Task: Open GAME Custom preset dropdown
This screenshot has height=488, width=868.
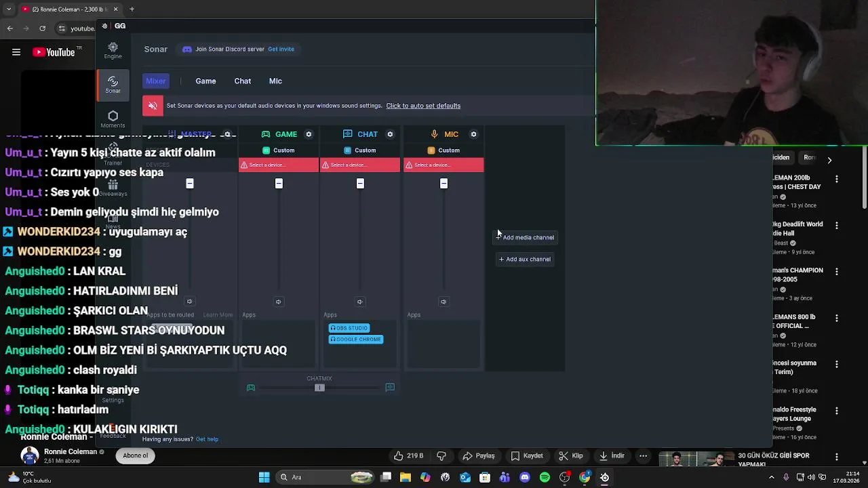Action: [x=279, y=150]
